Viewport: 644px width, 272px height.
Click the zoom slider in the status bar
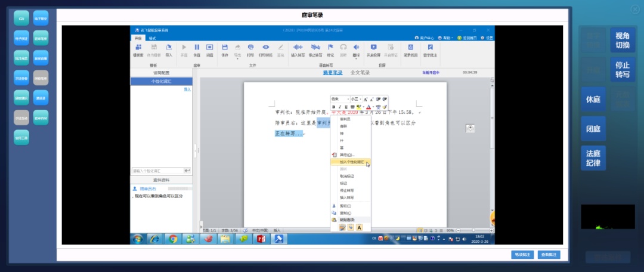[x=474, y=230]
